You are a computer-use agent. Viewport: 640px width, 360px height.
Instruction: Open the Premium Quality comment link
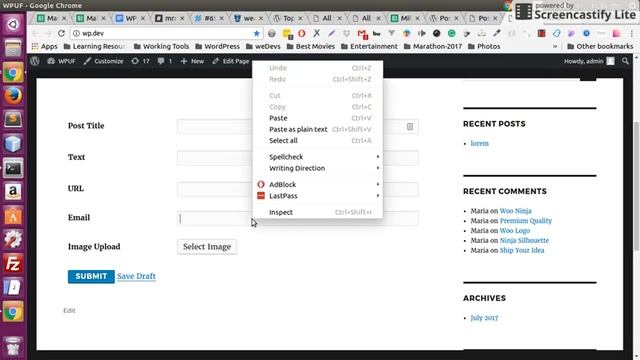click(526, 221)
